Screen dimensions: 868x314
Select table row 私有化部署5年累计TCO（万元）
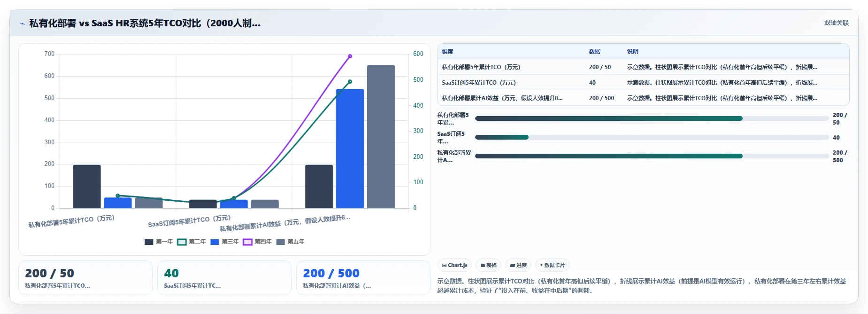(x=643, y=67)
